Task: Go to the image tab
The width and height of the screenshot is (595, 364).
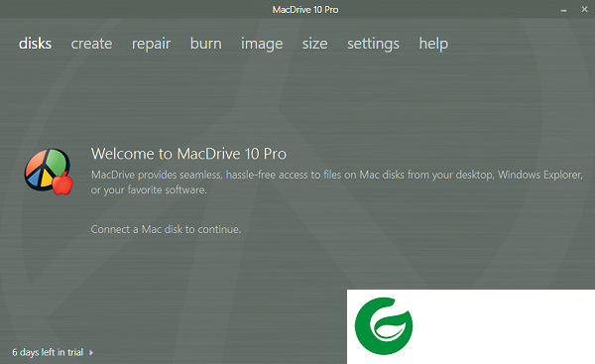Action: [x=262, y=45]
